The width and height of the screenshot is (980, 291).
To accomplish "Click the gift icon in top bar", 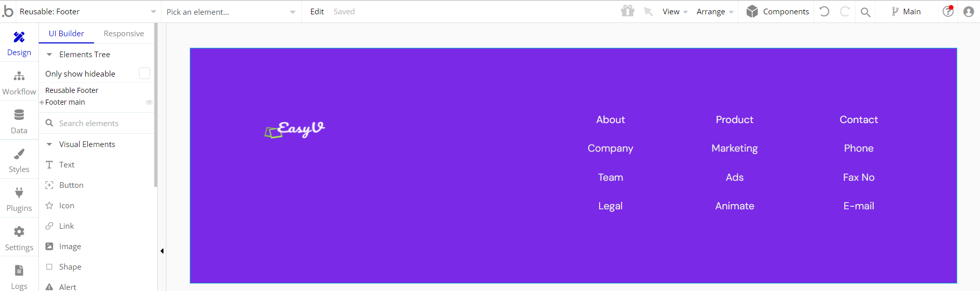I will pos(628,11).
